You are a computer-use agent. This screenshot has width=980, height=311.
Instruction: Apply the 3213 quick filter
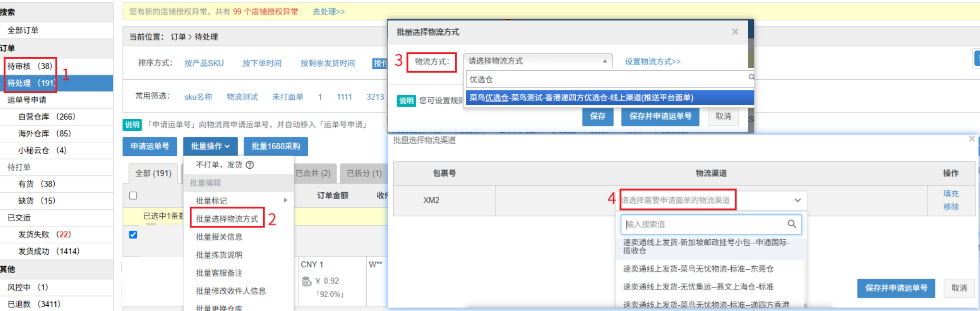click(x=375, y=97)
